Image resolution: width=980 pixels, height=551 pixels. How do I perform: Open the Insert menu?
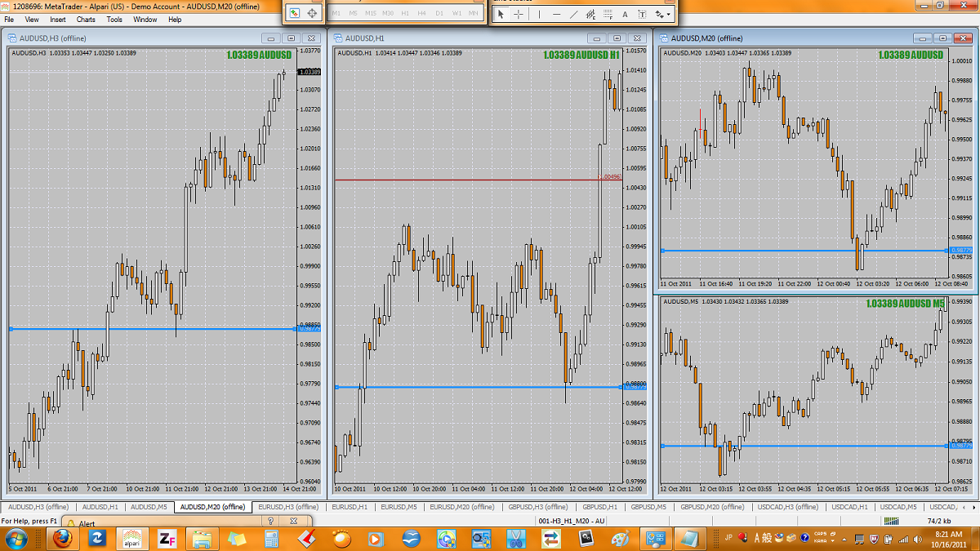coord(58,19)
